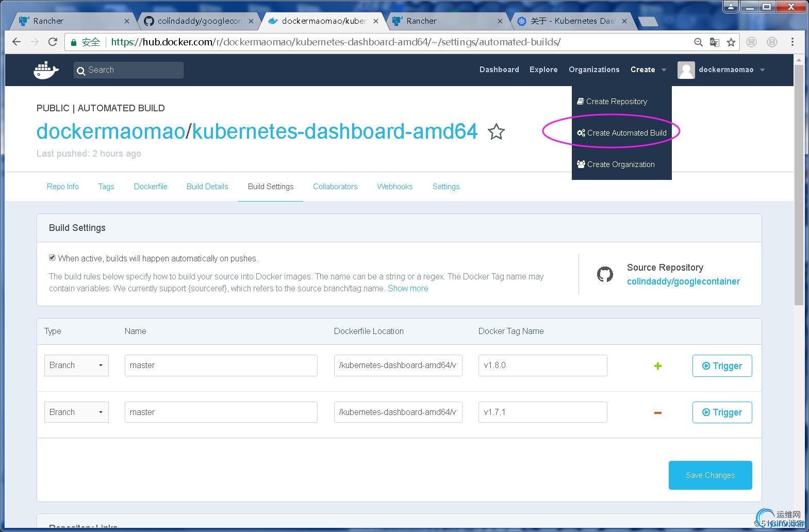Open the Webhooks tab

tap(395, 187)
